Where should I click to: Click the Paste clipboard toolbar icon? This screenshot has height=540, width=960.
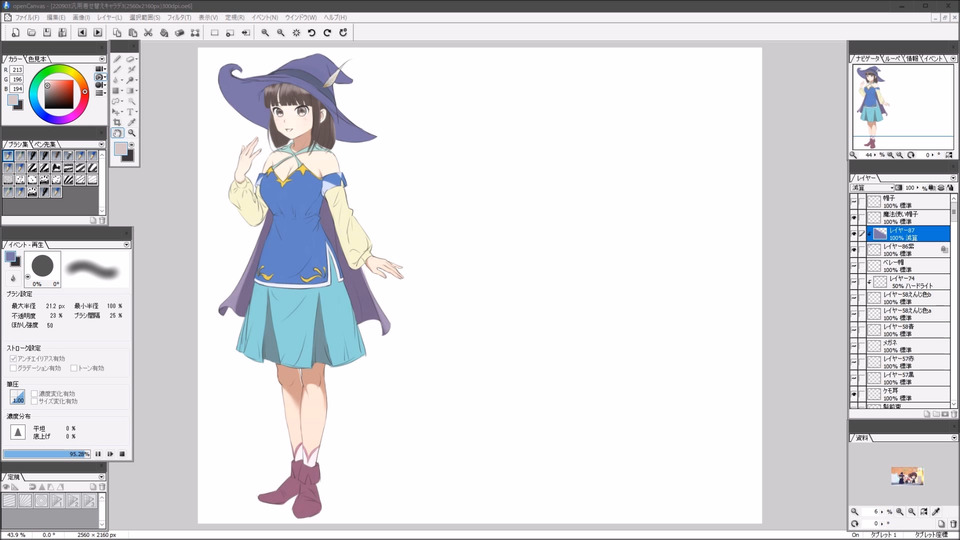click(132, 32)
